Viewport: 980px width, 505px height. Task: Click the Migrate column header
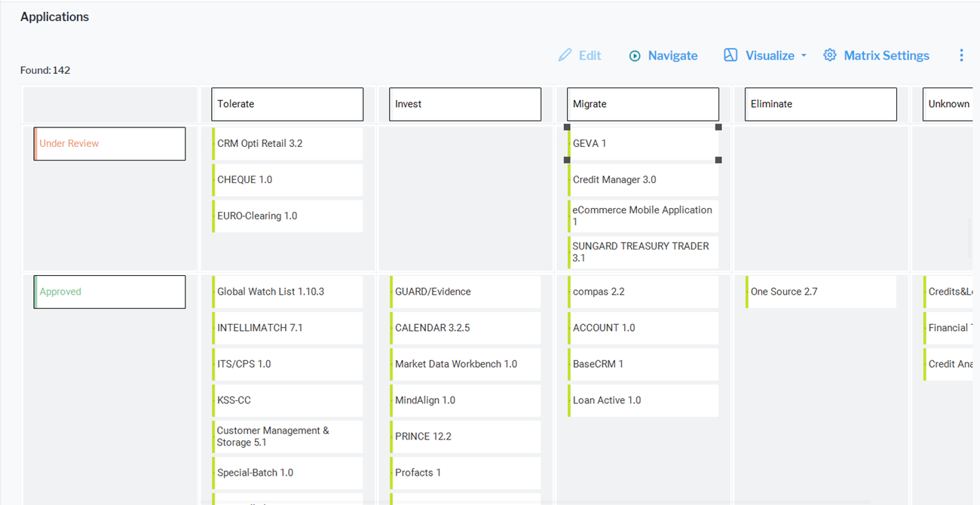tap(643, 104)
